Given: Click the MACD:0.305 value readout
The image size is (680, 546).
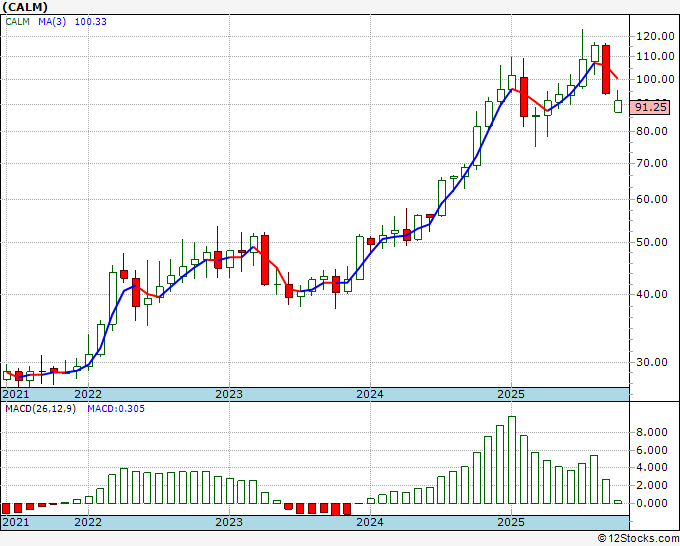Looking at the screenshot, I should (x=116, y=409).
